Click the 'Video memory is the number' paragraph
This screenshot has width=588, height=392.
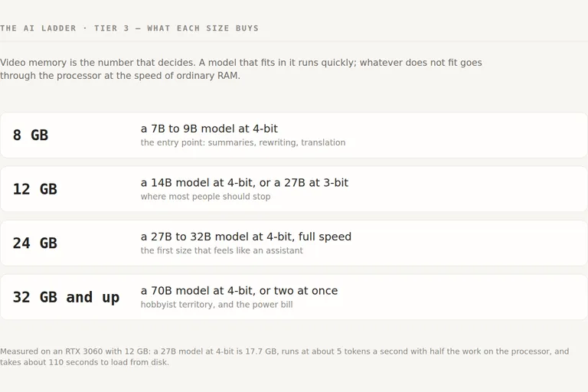[241, 69]
